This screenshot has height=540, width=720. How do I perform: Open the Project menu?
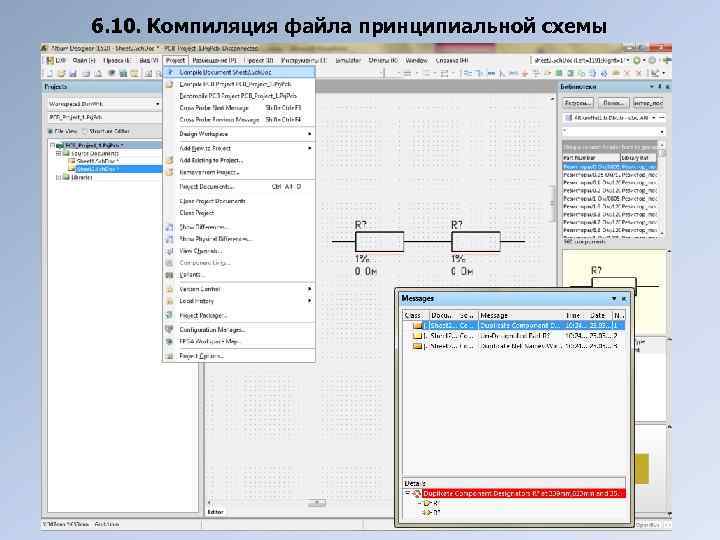click(175, 60)
